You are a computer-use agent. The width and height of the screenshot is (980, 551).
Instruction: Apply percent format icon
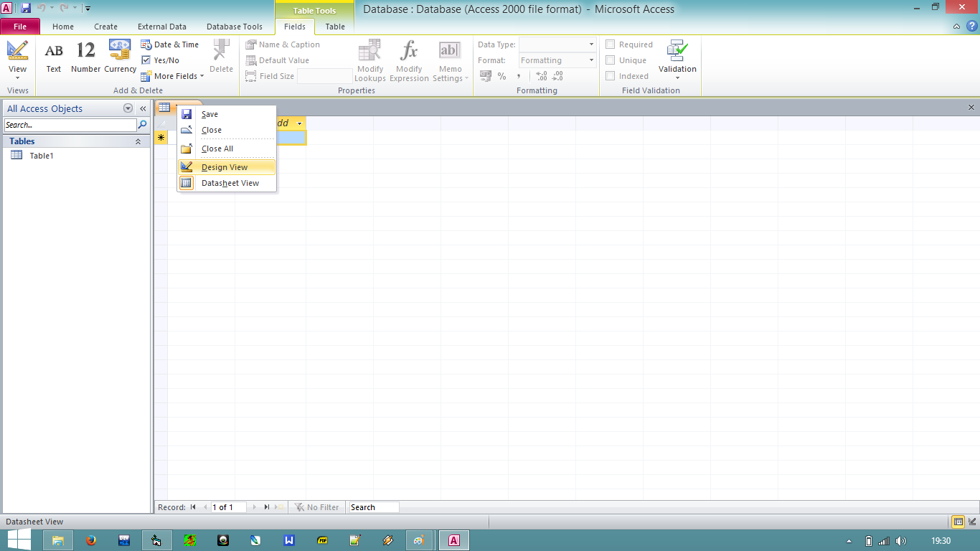click(x=501, y=76)
